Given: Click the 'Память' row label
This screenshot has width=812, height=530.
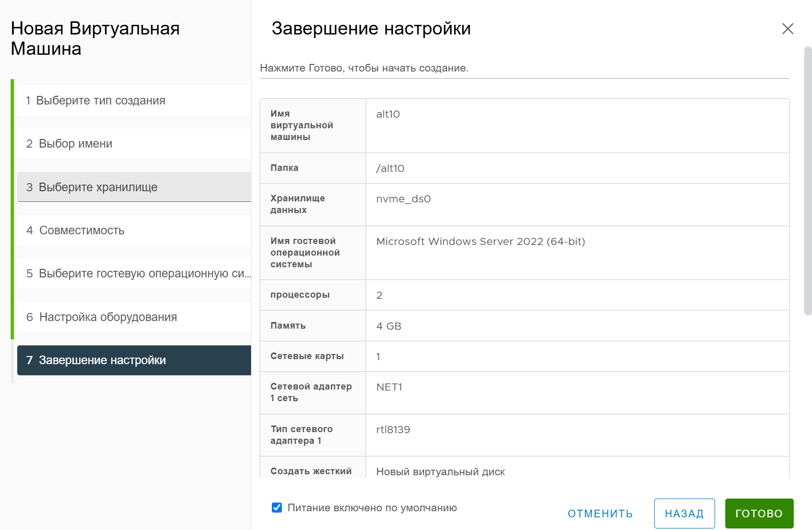Looking at the screenshot, I should click(288, 326).
